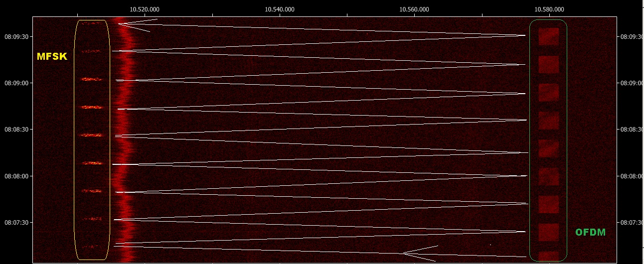Click 08:09:30 on the right time axis
644x264 pixels.
pos(631,36)
